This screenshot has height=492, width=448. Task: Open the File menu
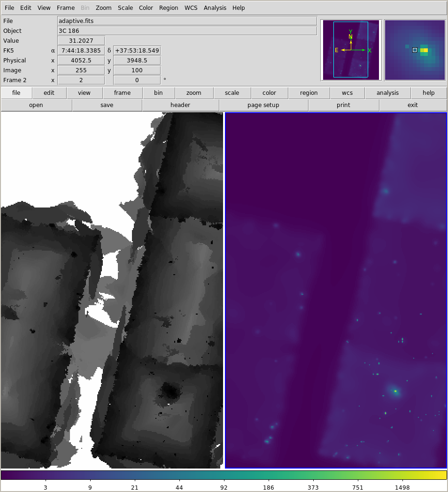pos(9,8)
